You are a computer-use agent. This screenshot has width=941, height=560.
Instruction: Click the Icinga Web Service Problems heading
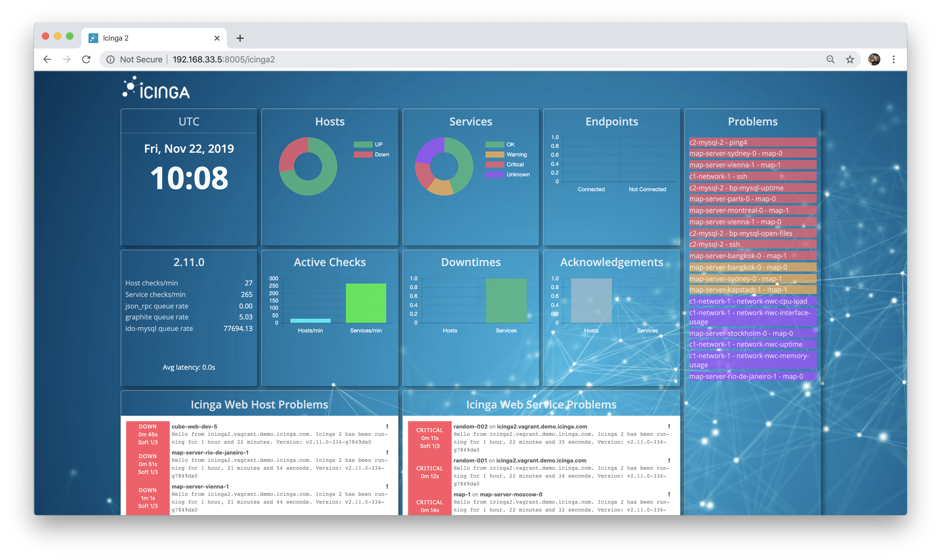click(x=541, y=405)
